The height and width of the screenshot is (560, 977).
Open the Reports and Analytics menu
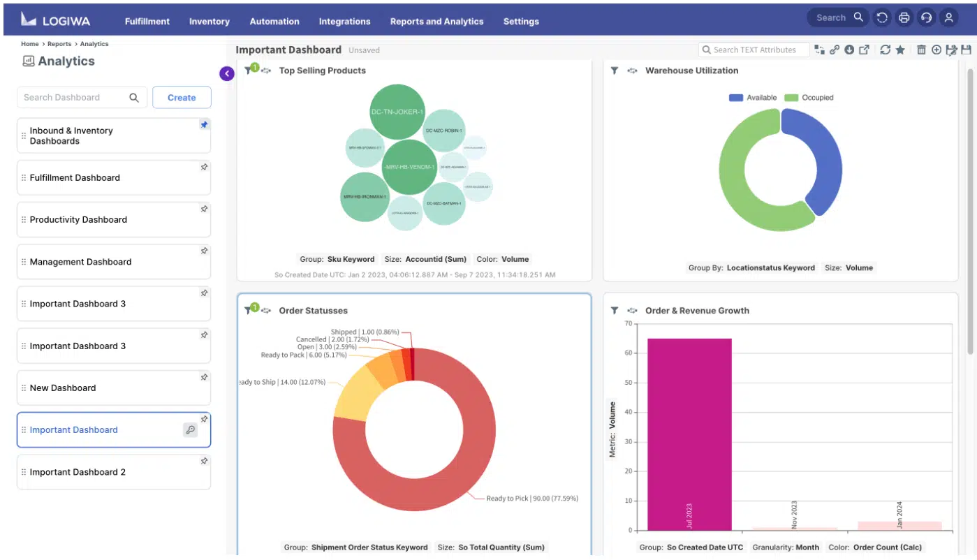coord(436,22)
